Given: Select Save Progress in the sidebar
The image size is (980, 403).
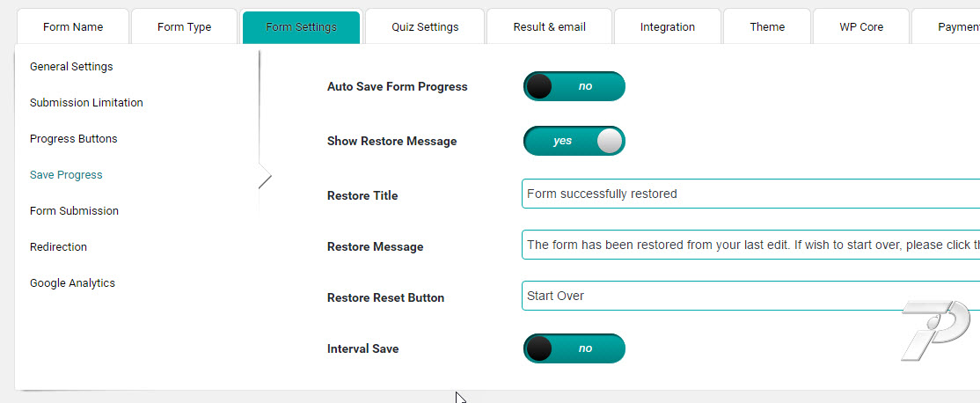Looking at the screenshot, I should [x=66, y=175].
